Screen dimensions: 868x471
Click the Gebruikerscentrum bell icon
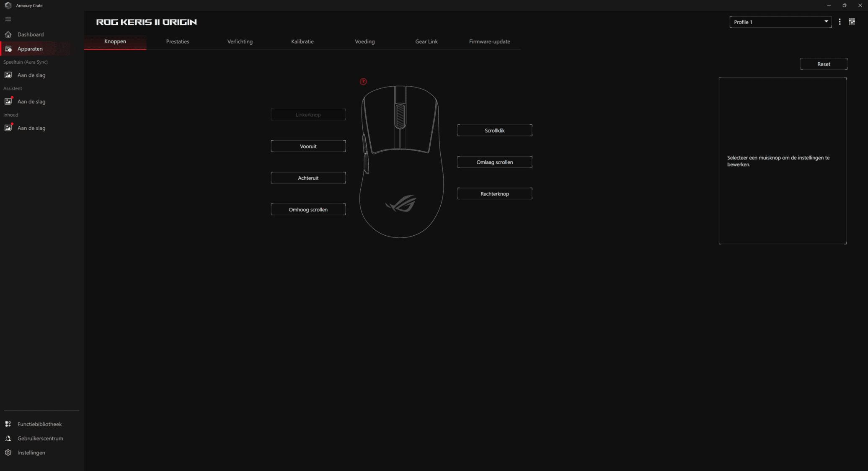tap(8, 438)
